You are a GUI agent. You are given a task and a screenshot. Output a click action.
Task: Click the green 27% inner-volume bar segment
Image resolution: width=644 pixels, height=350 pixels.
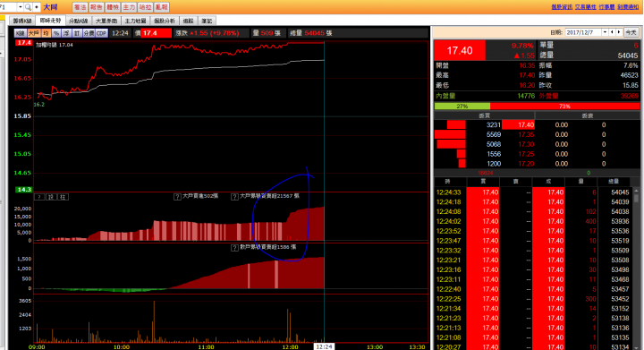point(462,106)
